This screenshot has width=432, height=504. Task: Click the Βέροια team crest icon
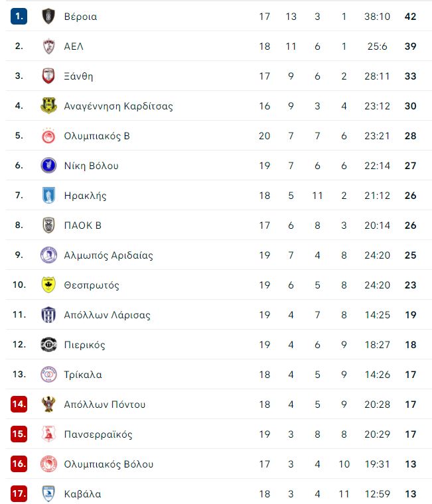tap(48, 17)
